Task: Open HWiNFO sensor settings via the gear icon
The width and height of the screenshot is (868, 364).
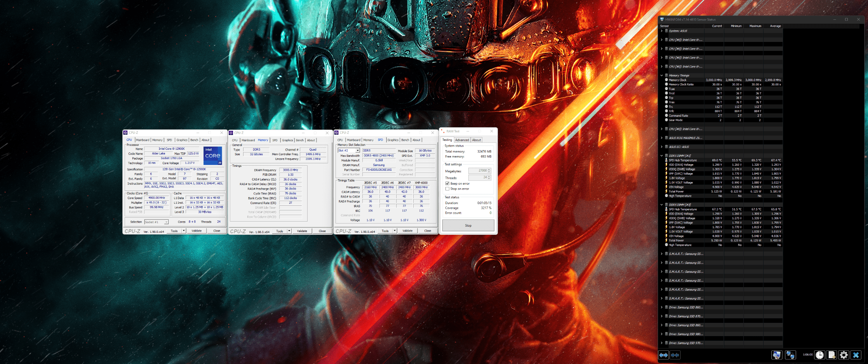Action: click(844, 355)
